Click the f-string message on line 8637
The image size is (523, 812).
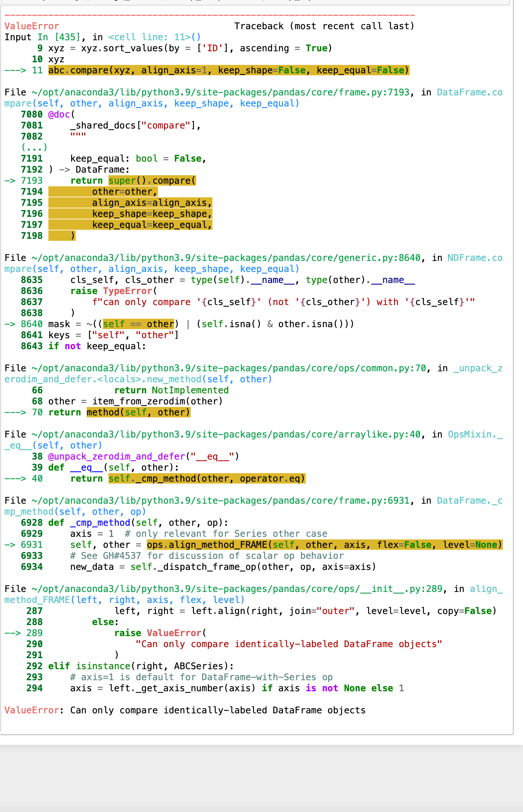pyautogui.click(x=284, y=302)
